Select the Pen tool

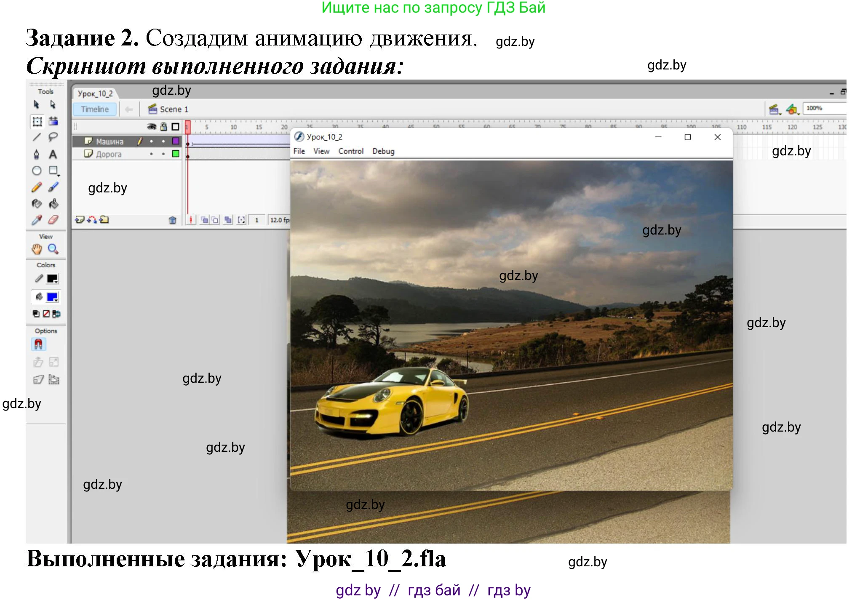(37, 155)
